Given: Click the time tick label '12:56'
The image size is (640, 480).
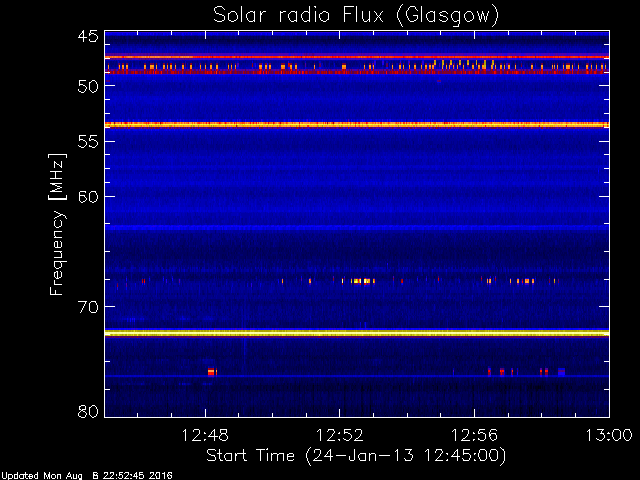Looking at the screenshot, I should [474, 435].
